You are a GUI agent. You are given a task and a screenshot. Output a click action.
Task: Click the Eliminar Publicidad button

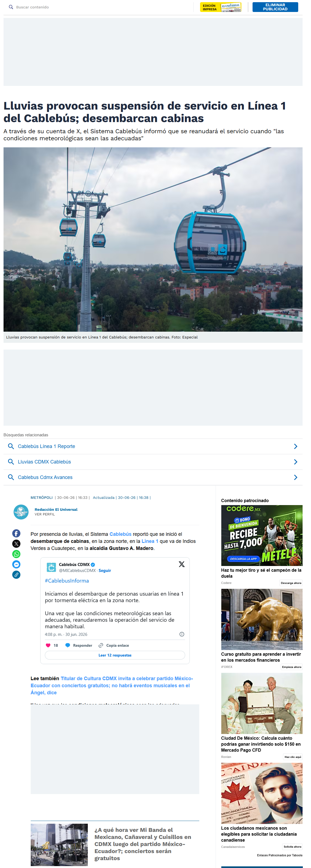click(x=275, y=7)
